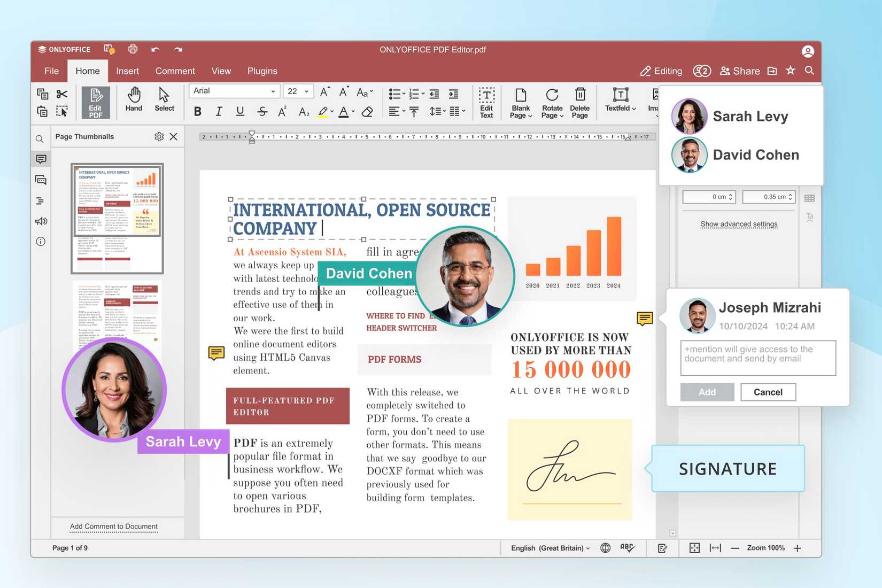Open the Comments panel in left sidebar

click(41, 159)
